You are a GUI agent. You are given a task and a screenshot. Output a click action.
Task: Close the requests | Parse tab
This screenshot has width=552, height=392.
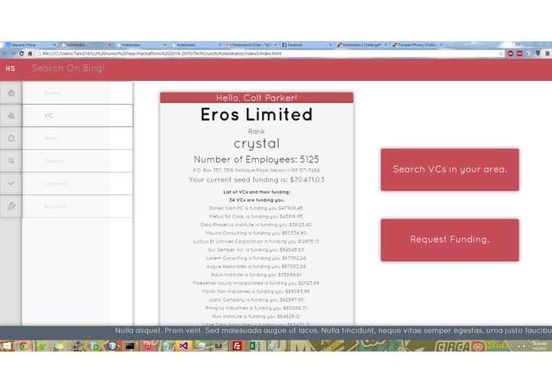tap(55, 45)
